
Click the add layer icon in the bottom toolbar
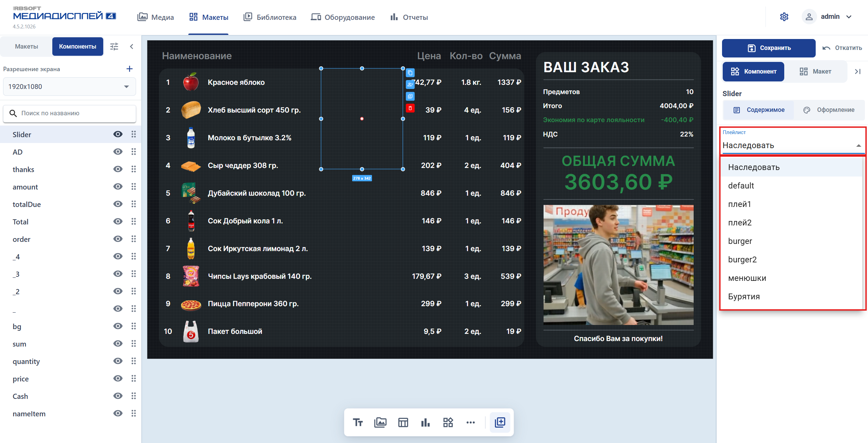[x=500, y=422]
